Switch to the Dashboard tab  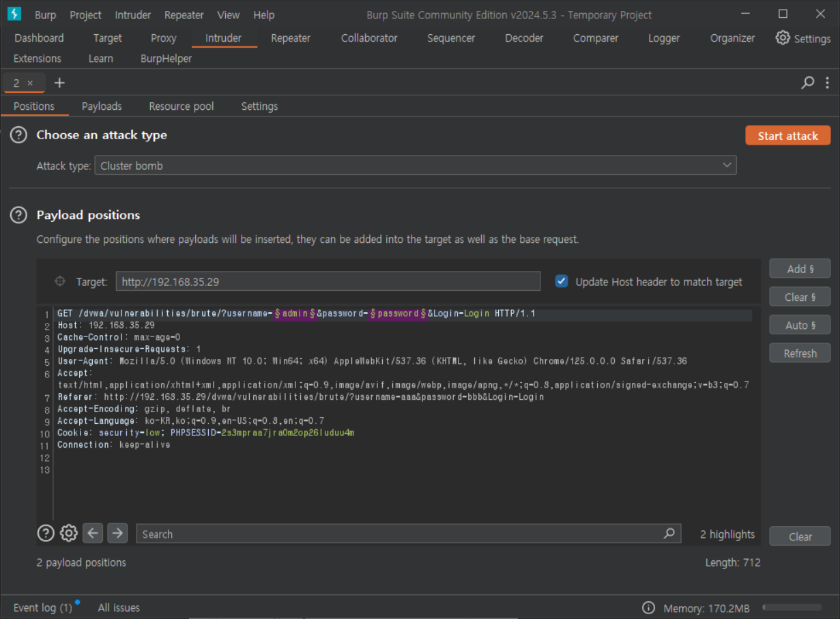coord(39,38)
